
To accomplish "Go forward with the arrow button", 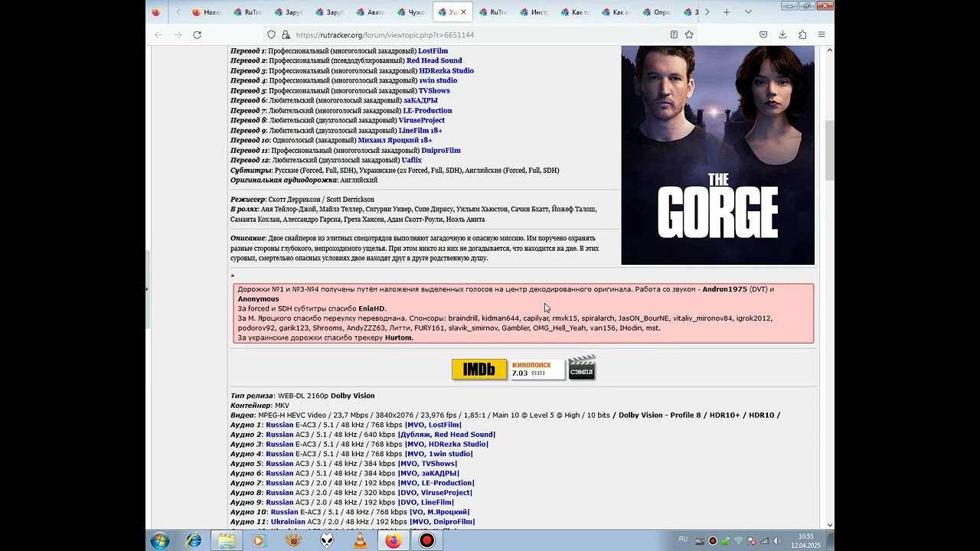I will click(178, 34).
